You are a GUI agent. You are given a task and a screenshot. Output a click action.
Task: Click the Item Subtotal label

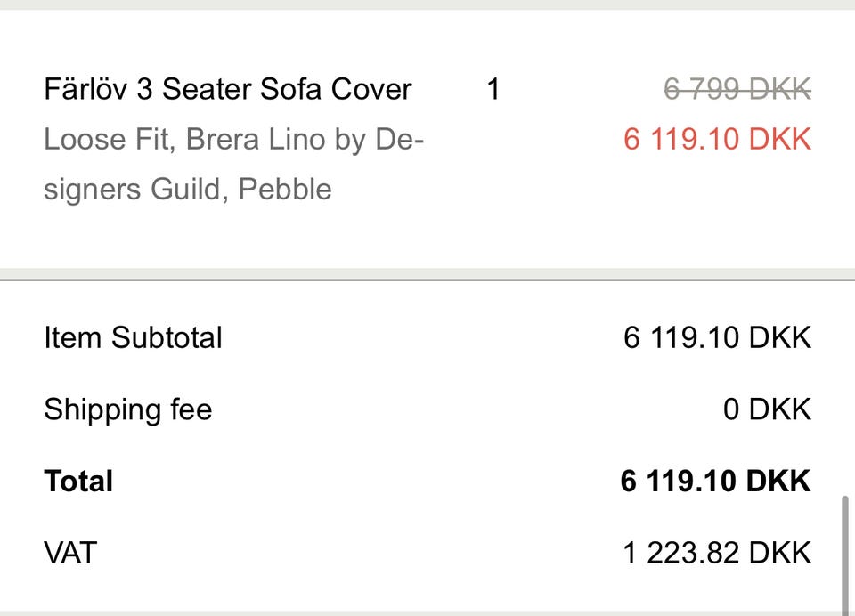[133, 338]
